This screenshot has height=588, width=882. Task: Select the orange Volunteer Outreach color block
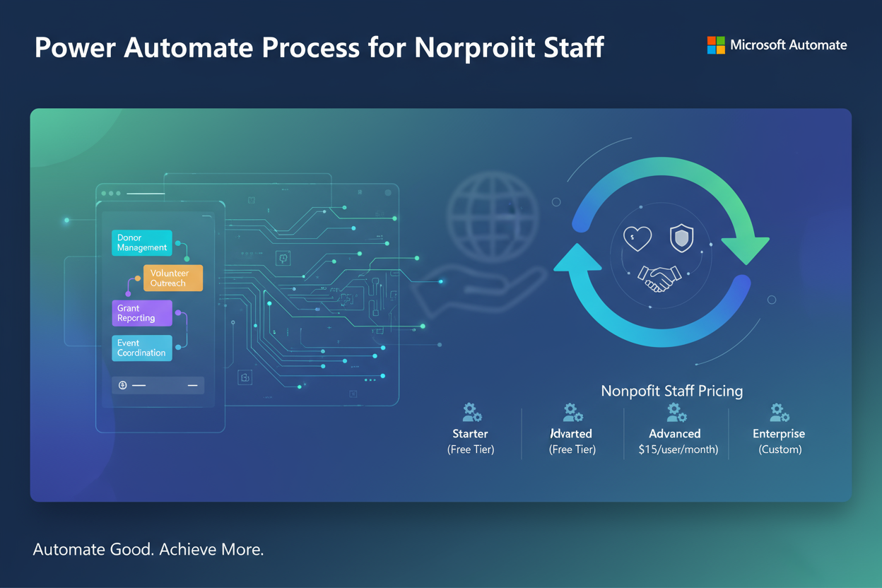pyautogui.click(x=172, y=277)
